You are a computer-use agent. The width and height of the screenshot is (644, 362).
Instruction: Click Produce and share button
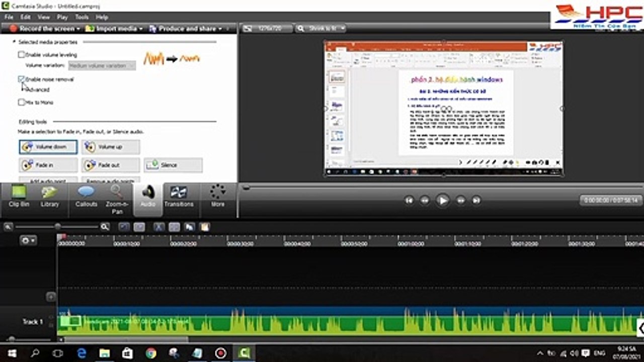182,29
